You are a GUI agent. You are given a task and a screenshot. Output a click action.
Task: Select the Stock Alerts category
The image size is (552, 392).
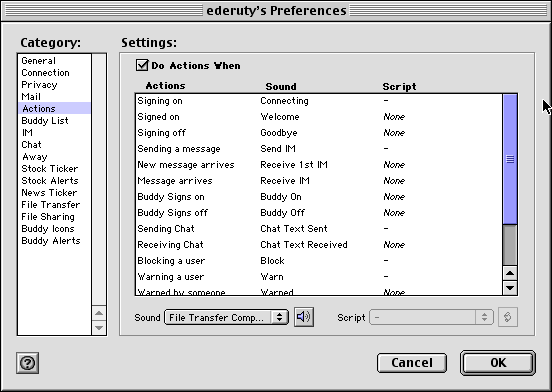click(54, 181)
